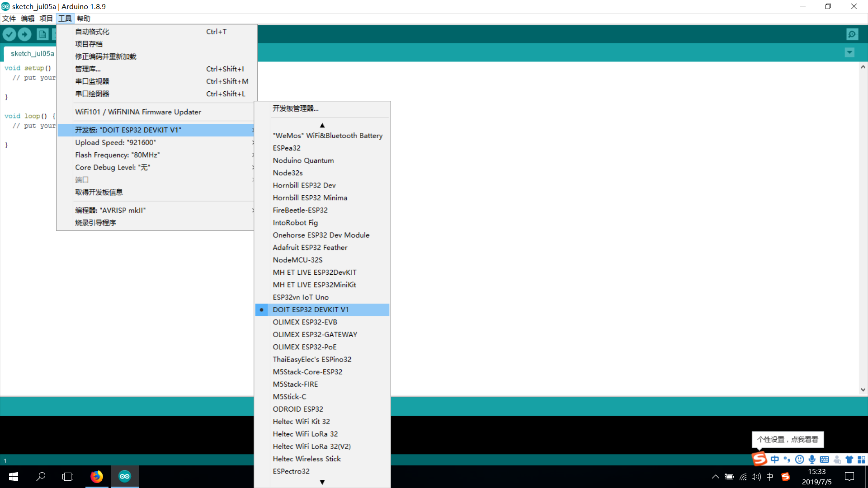
Task: Select DOIT ESP32 DEVKIT V1 radio option
Action: tap(311, 310)
